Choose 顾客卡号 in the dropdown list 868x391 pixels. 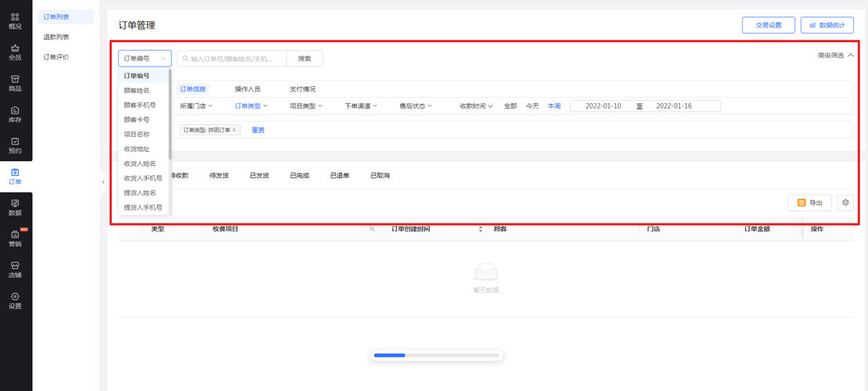[x=143, y=120]
